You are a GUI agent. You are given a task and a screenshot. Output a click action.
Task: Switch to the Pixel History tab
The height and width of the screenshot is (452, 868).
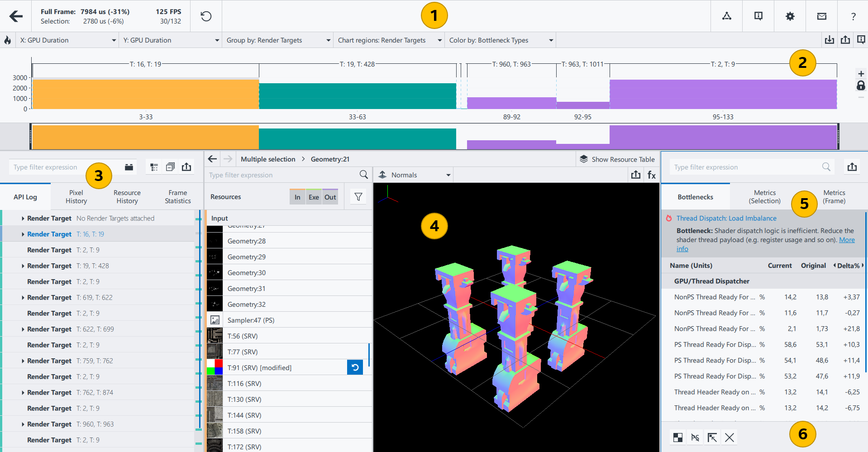[x=76, y=197]
